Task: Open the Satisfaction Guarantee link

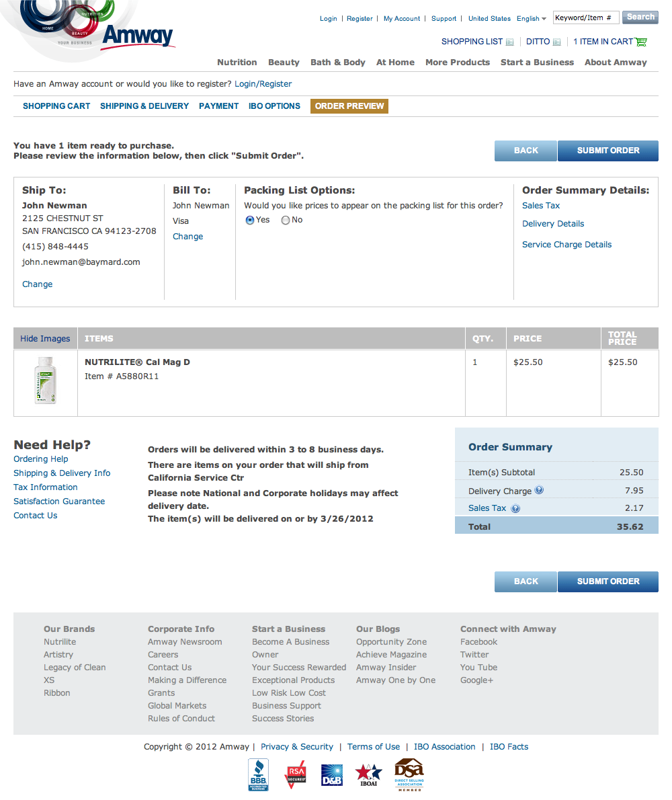Action: (59, 501)
